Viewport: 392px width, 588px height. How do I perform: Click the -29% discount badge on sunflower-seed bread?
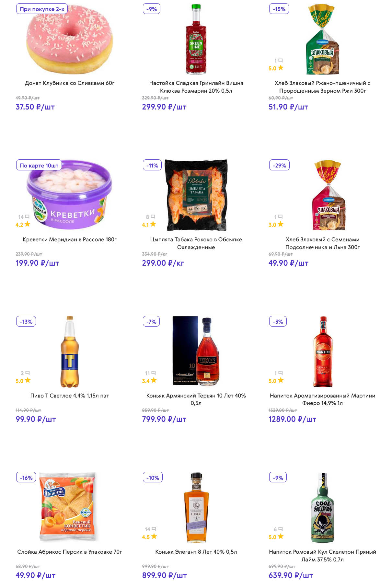(x=279, y=165)
